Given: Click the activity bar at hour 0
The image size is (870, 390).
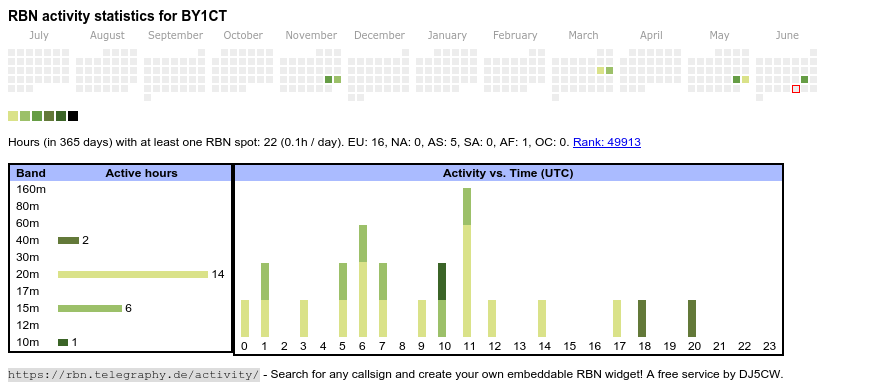Looking at the screenshot, I should coord(245,318).
